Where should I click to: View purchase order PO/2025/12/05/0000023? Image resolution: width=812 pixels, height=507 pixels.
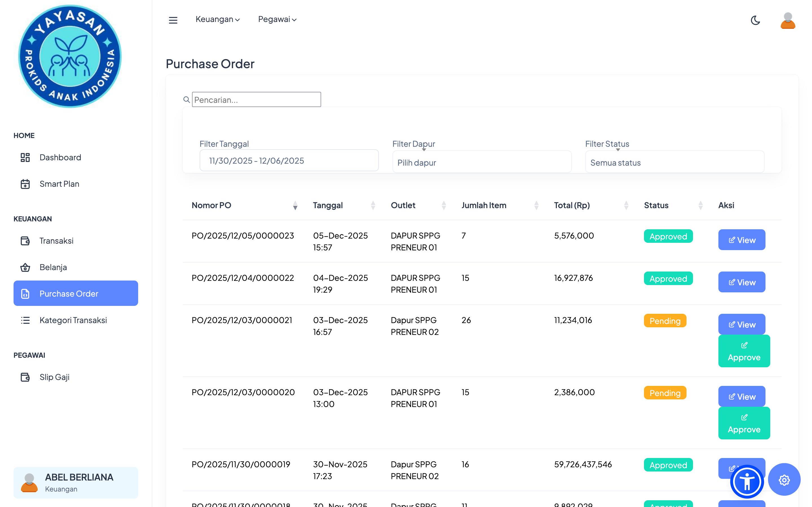(x=742, y=240)
